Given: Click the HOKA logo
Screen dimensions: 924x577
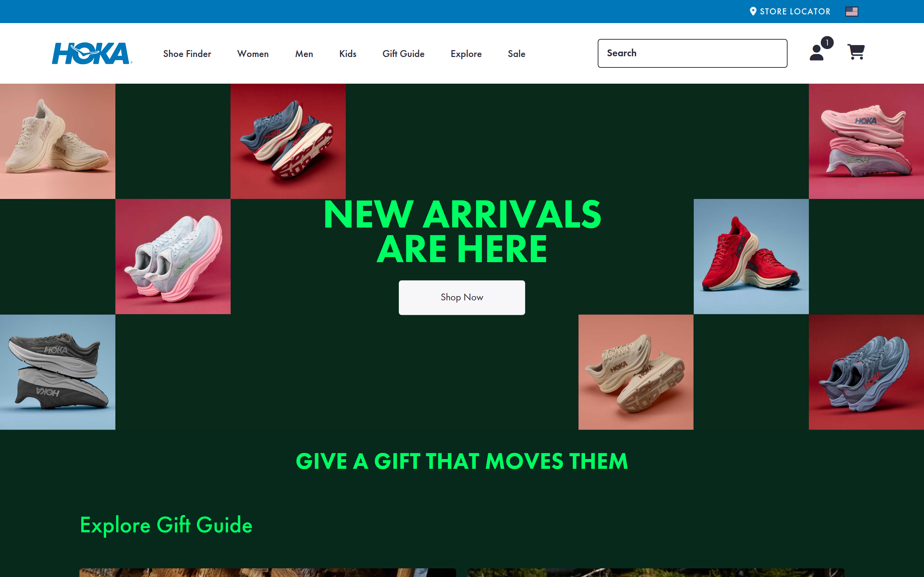Looking at the screenshot, I should coord(92,53).
